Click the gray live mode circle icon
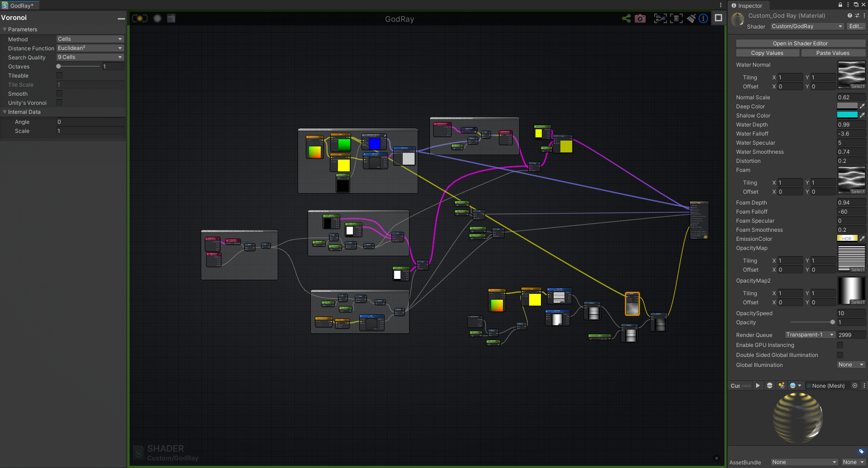The image size is (868, 468). coord(157,19)
